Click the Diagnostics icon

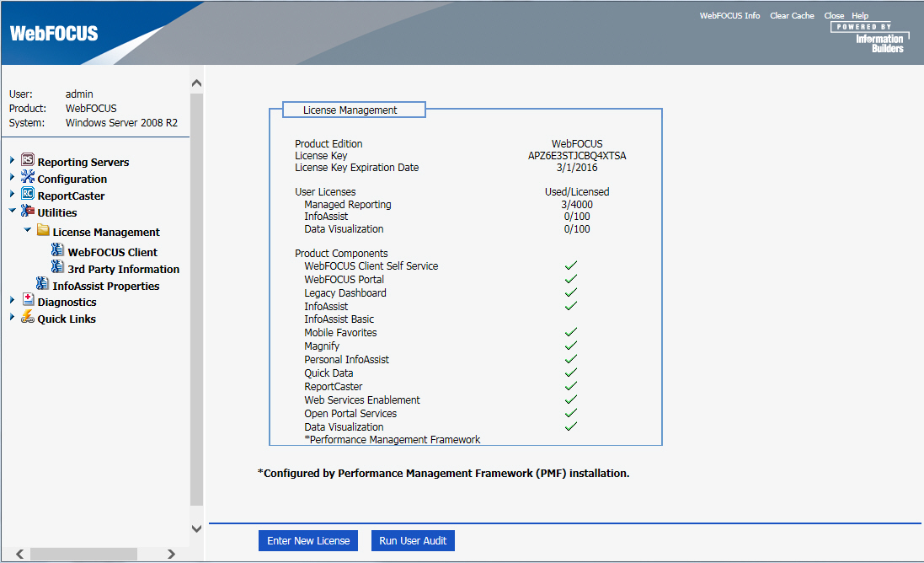point(29,299)
